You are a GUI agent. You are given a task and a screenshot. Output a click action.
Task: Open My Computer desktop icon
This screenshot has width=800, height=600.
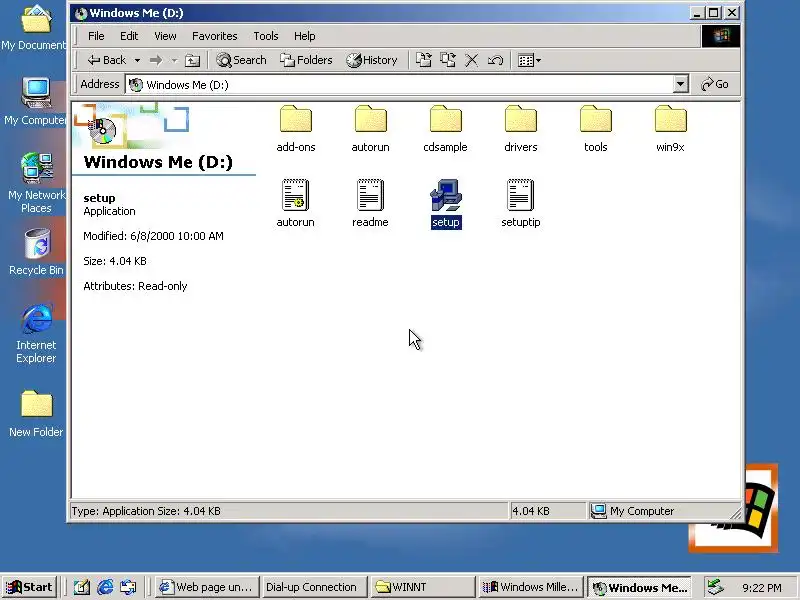(x=35, y=101)
